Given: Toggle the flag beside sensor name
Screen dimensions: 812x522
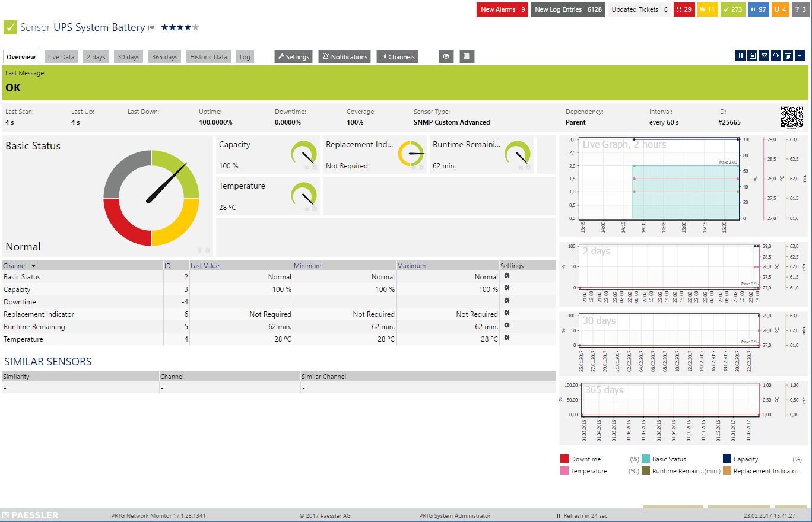Looking at the screenshot, I should [x=151, y=27].
